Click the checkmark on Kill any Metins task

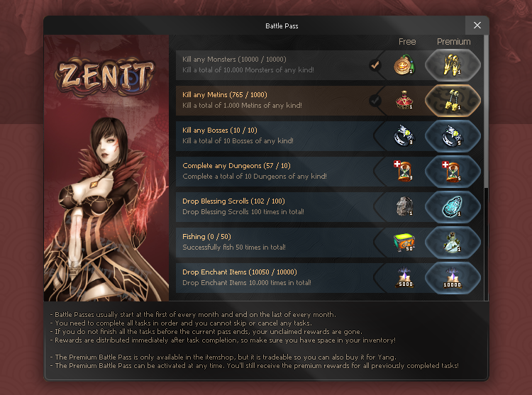point(375,101)
